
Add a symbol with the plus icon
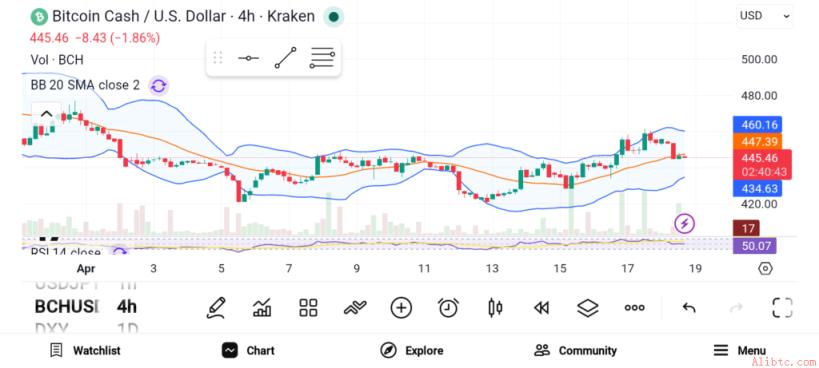[401, 307]
